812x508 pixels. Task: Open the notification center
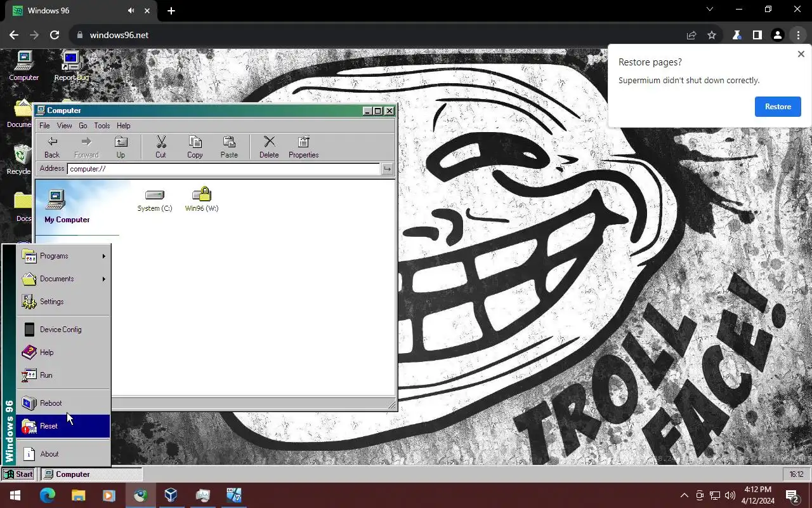pos(792,495)
